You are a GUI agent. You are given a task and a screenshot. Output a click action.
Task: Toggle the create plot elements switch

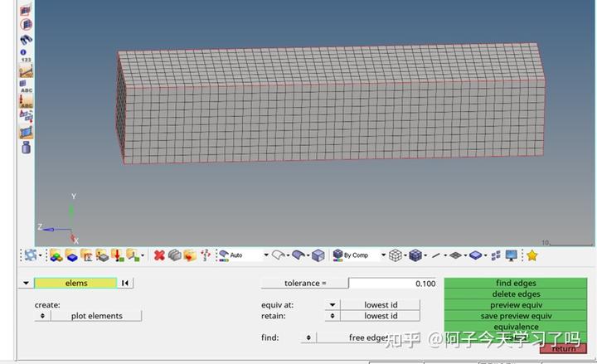(42, 316)
